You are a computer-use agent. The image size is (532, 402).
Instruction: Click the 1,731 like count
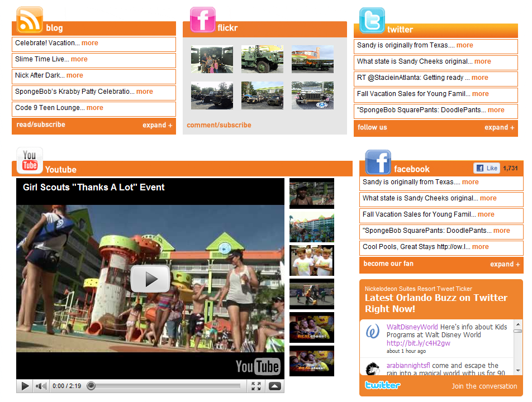[510, 168]
